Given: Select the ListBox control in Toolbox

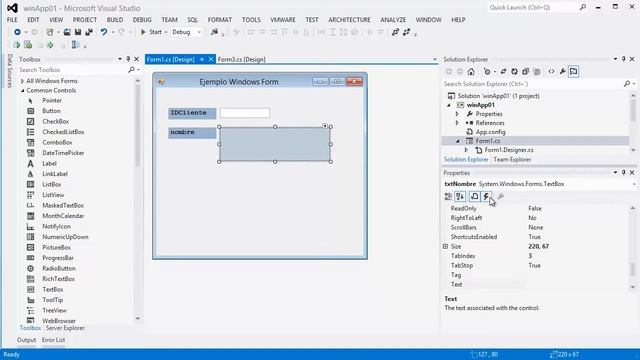Looking at the screenshot, I should [x=51, y=184].
